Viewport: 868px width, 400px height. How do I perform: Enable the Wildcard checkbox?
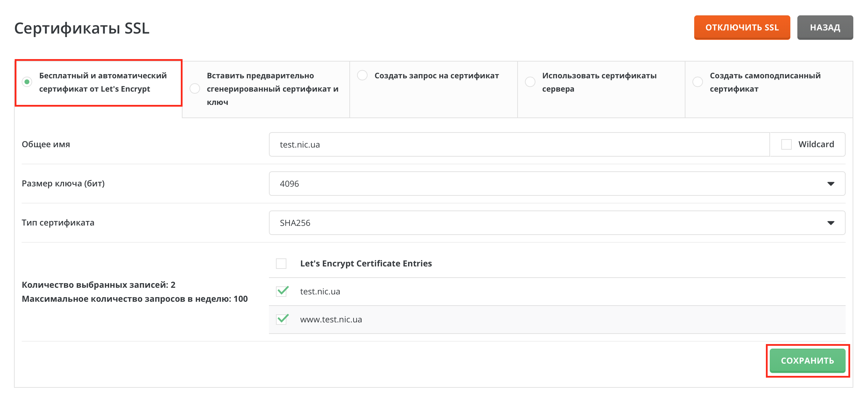(x=787, y=144)
